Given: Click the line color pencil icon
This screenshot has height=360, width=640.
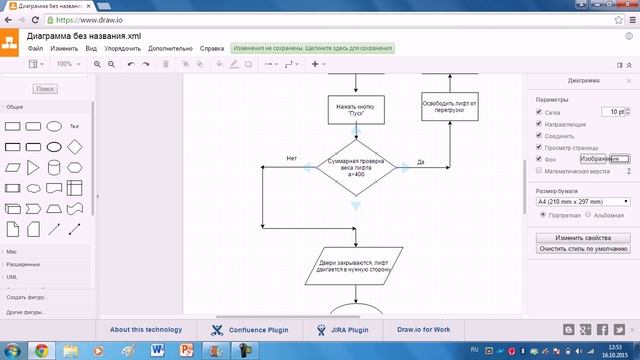Looking at the screenshot, I should click(x=234, y=64).
